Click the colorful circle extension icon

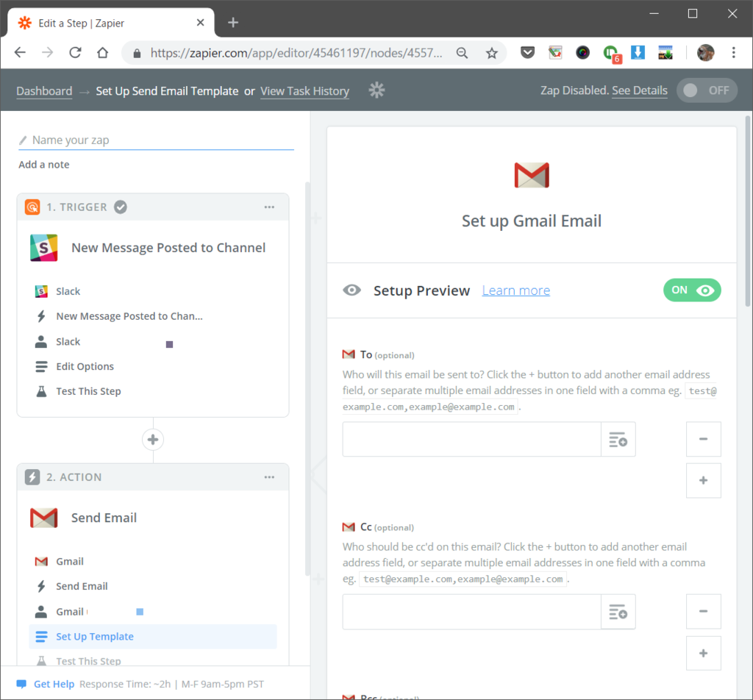(x=582, y=52)
